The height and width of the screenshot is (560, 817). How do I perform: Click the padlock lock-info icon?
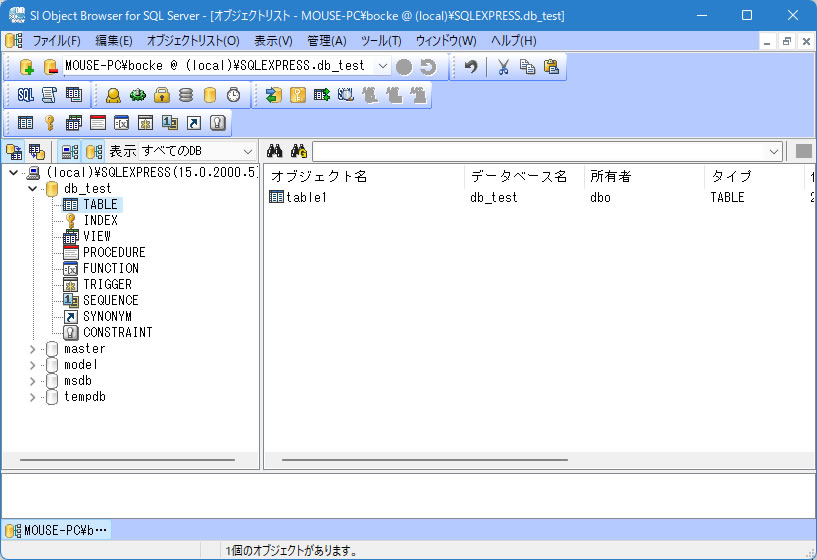pyautogui.click(x=161, y=95)
